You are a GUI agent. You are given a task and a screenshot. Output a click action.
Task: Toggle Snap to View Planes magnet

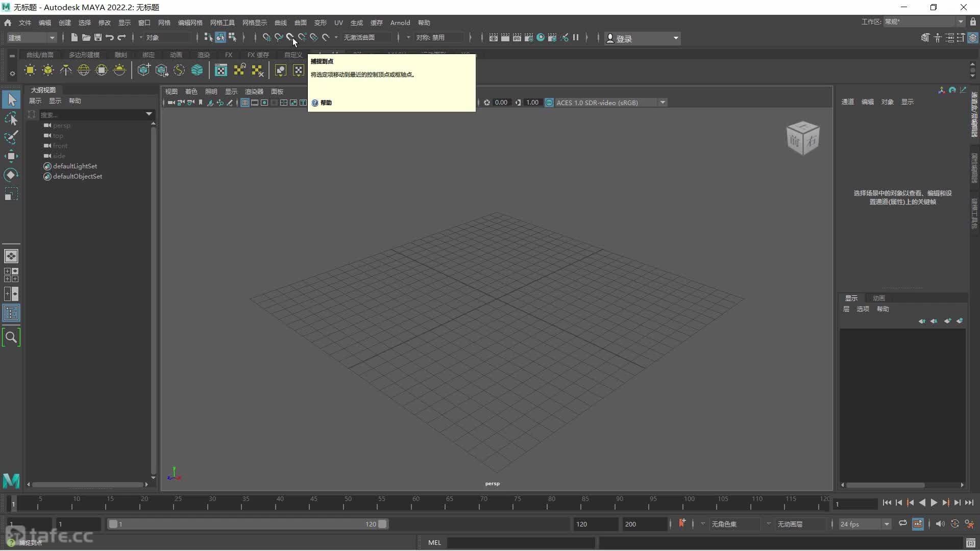pyautogui.click(x=313, y=37)
